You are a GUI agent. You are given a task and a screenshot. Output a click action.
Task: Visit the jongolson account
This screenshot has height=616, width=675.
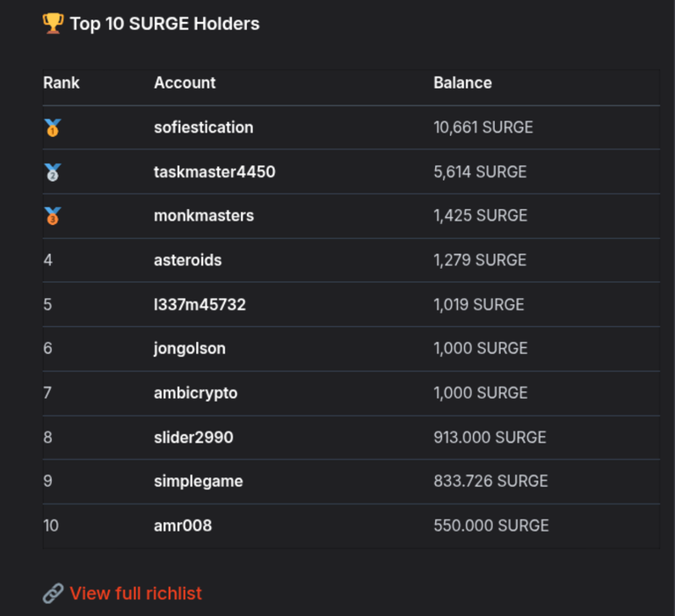tap(190, 349)
